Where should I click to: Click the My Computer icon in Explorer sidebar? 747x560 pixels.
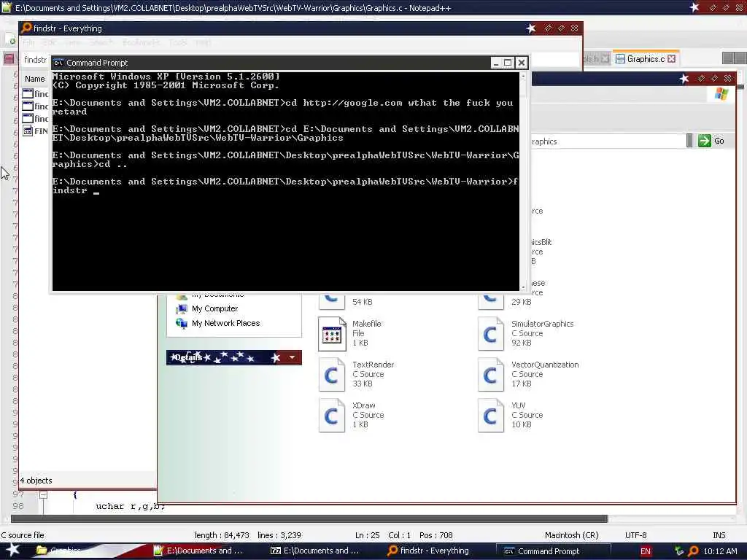(182, 309)
